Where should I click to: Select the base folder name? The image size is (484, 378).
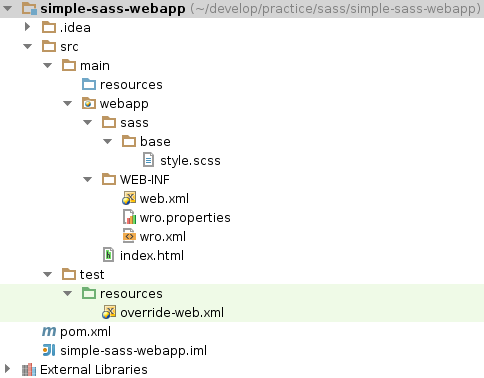[155, 141]
